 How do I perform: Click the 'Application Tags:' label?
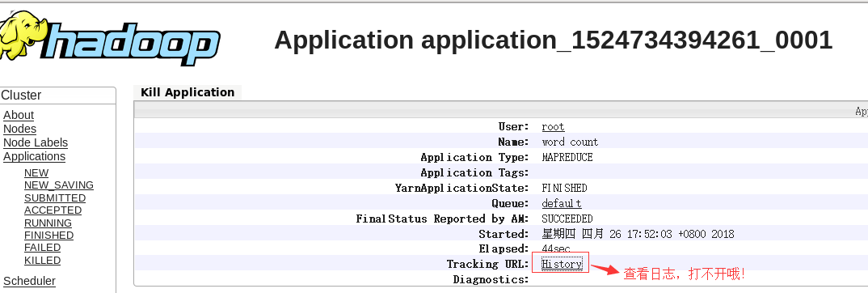[474, 173]
